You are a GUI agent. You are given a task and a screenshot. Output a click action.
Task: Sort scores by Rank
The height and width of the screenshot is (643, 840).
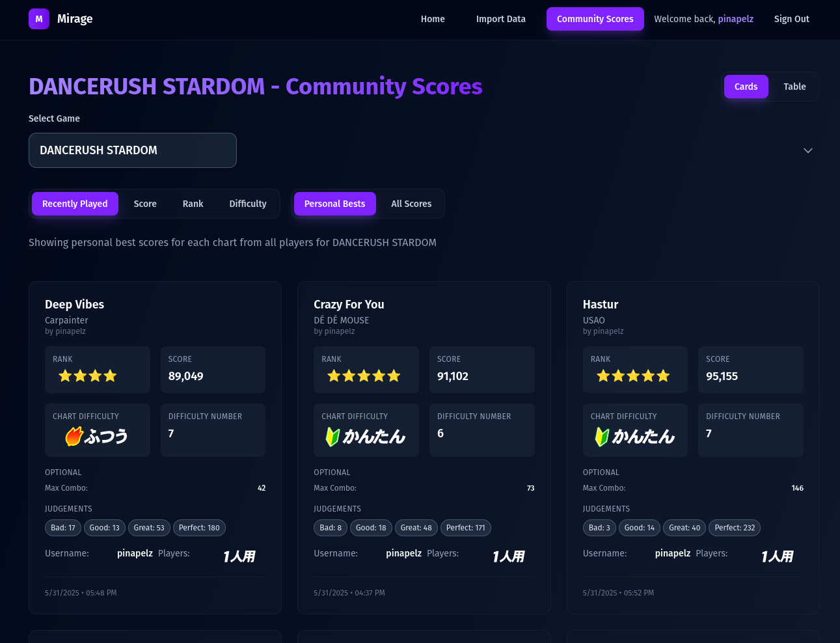coord(193,204)
